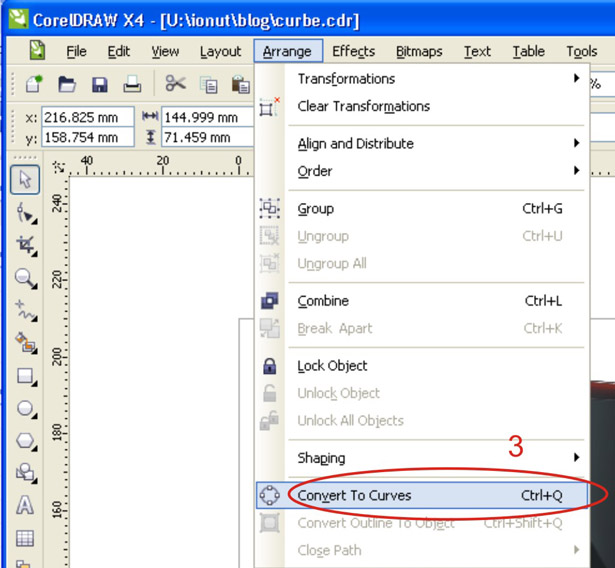Select the Polygon tool
615x568 pixels.
pyautogui.click(x=25, y=441)
